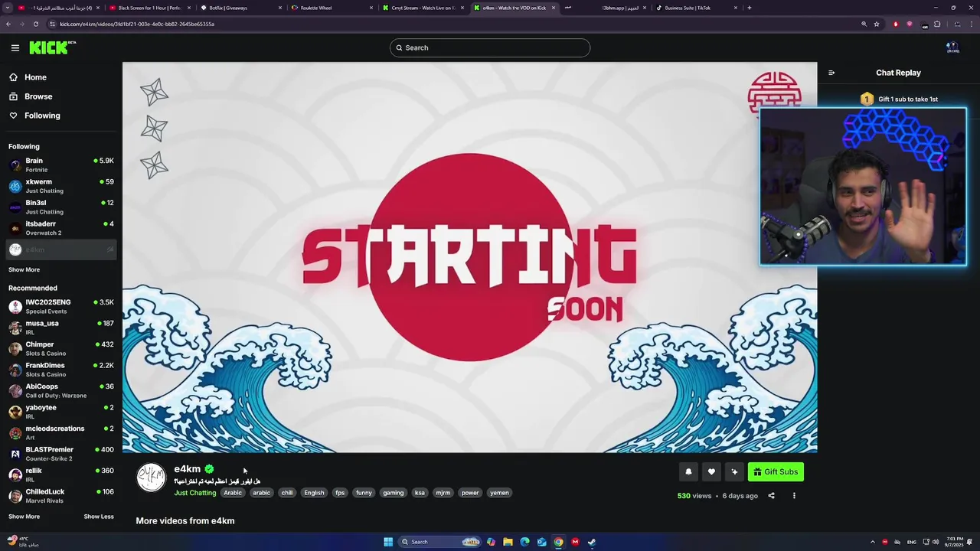Open the Just Chatting category link

point(195,493)
